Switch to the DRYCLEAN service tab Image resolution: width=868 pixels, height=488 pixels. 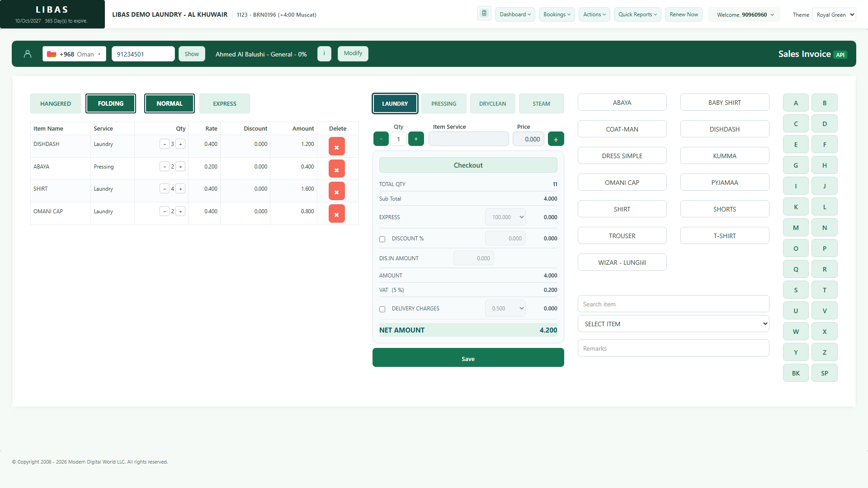492,103
